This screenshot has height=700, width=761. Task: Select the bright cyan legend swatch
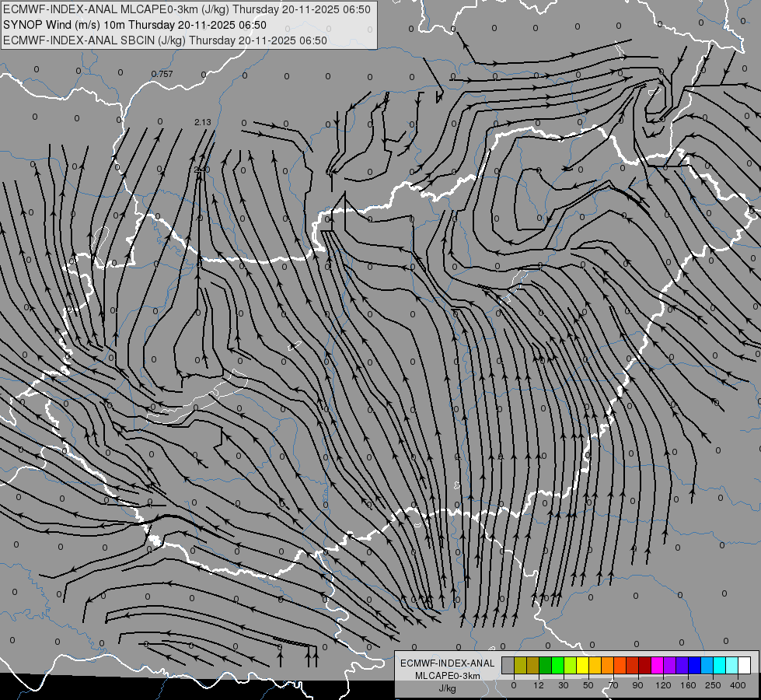coord(719,666)
